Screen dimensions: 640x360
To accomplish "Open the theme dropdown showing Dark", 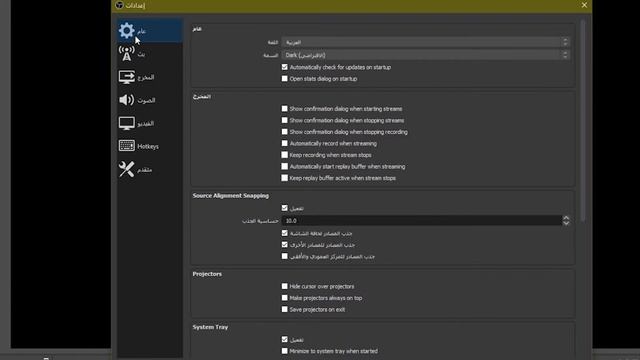I will [x=426, y=55].
